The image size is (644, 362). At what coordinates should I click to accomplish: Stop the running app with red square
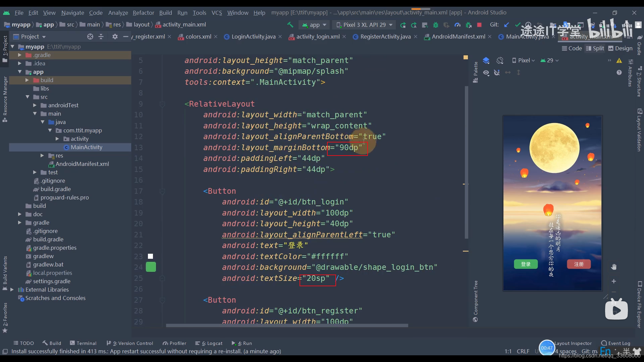479,25
